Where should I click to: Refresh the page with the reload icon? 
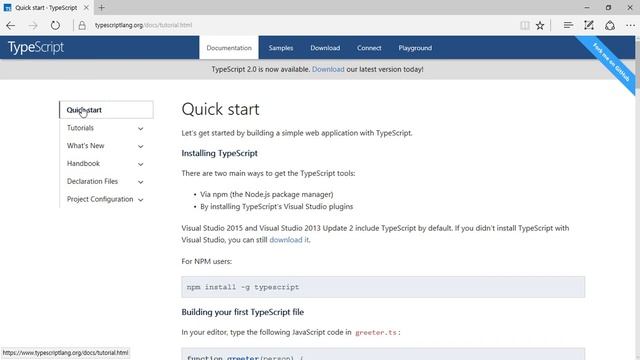click(55, 25)
